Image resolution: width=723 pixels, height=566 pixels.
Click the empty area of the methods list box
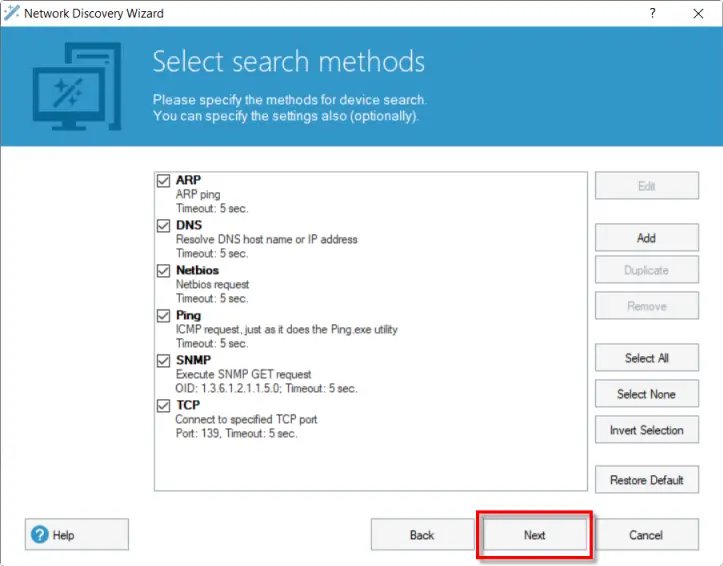[x=371, y=465]
